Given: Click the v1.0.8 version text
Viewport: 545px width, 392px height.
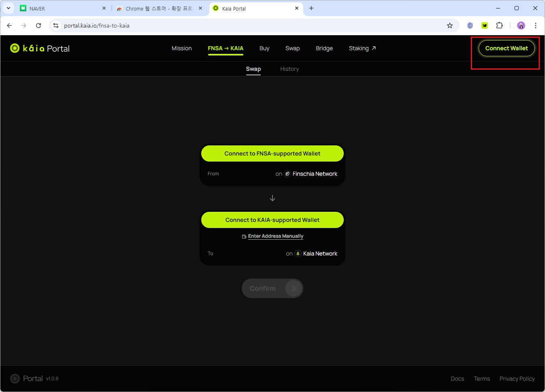Looking at the screenshot, I should click(x=52, y=379).
